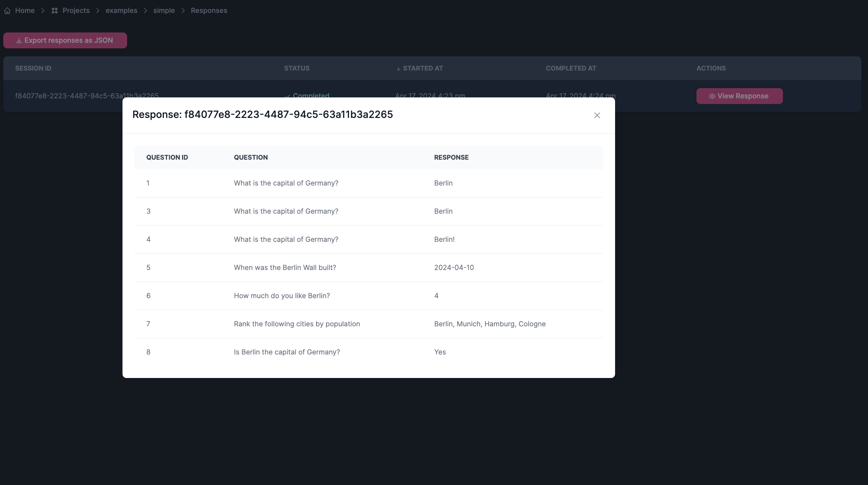Click the QUESTION ID header in modal

[x=167, y=157]
